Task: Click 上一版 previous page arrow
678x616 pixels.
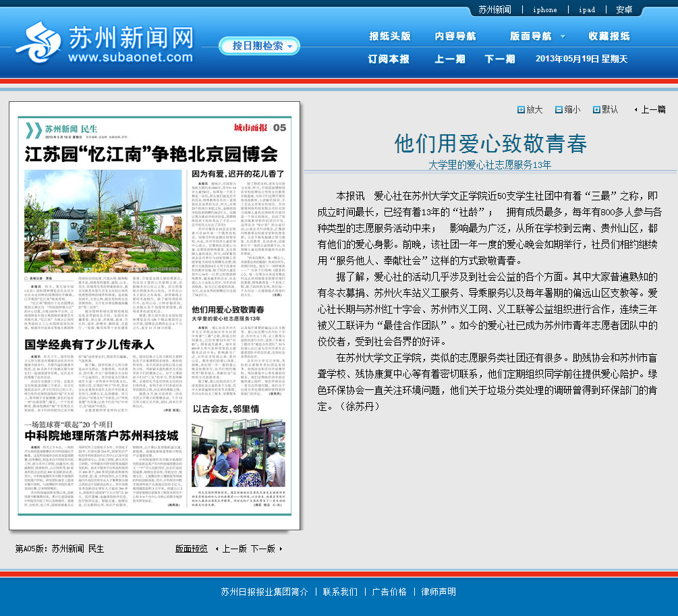Action: click(x=218, y=549)
